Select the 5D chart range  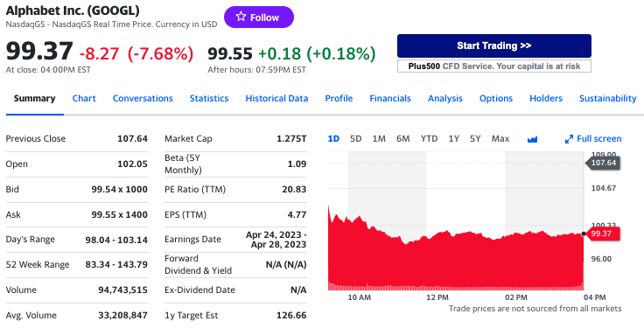click(x=355, y=139)
